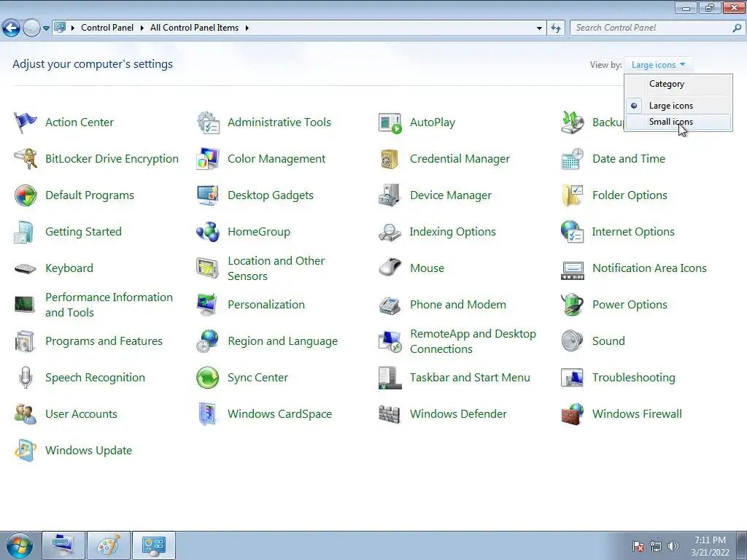Click the Action Center flag tray icon
Viewport: 747px width, 560px height.
coord(638,546)
